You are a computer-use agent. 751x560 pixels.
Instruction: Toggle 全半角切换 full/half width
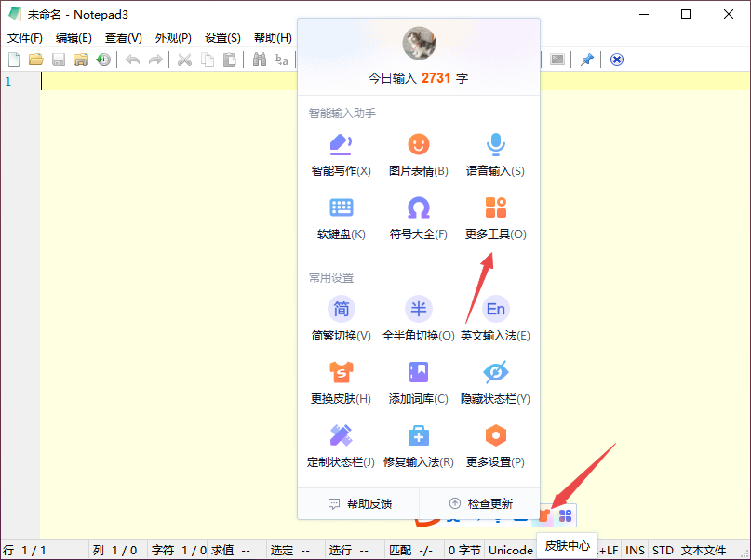point(418,320)
